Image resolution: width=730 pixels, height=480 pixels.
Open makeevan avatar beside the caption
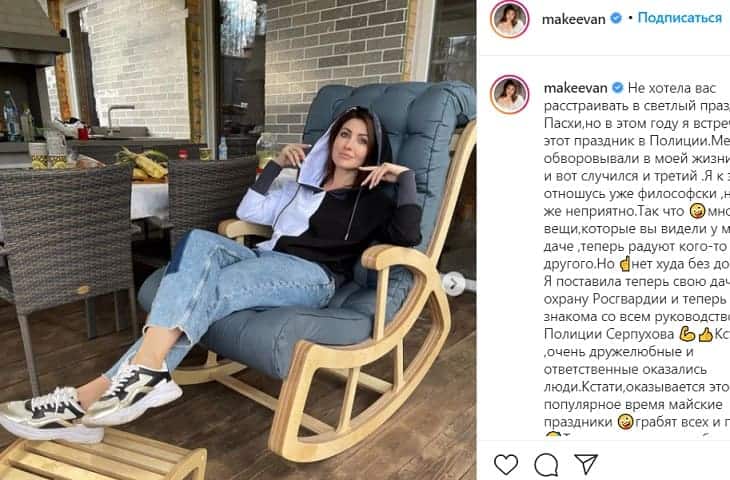click(510, 95)
